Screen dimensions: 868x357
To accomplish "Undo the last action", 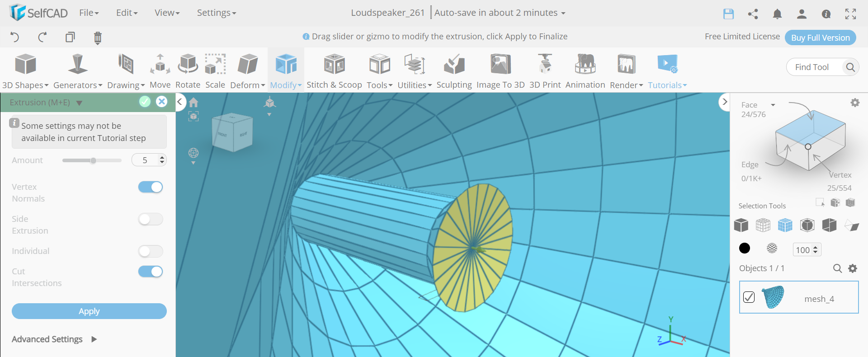I will (x=15, y=37).
